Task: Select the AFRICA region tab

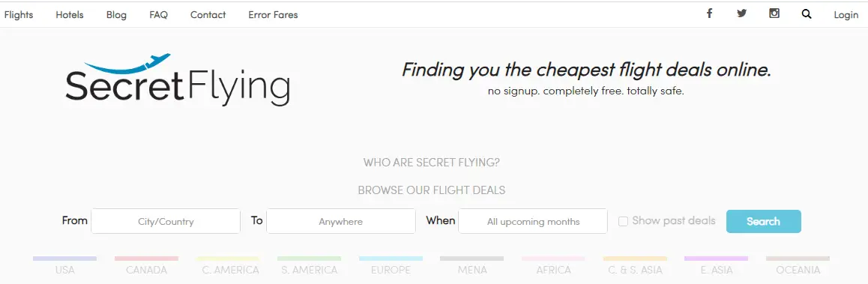Action: click(554, 266)
